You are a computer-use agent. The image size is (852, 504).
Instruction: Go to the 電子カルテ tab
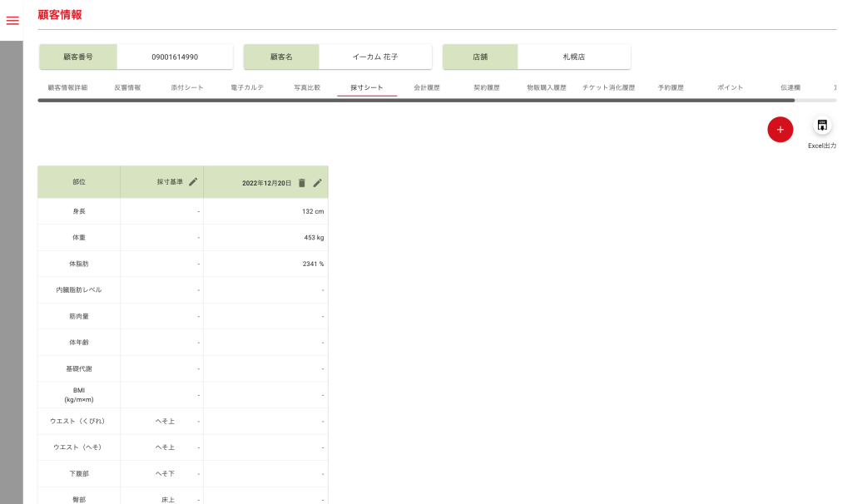tap(247, 87)
